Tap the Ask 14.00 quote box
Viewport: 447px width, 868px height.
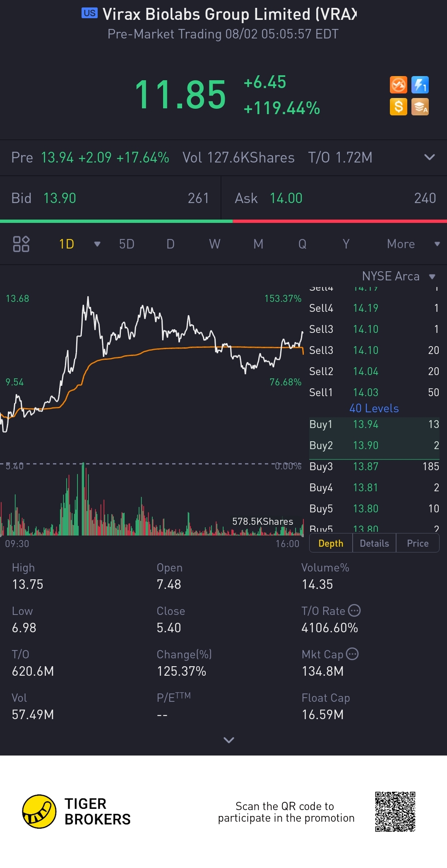(334, 198)
